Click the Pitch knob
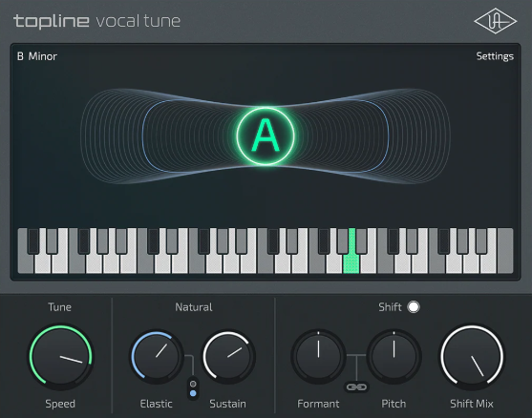532x418 pixels. coord(394,356)
